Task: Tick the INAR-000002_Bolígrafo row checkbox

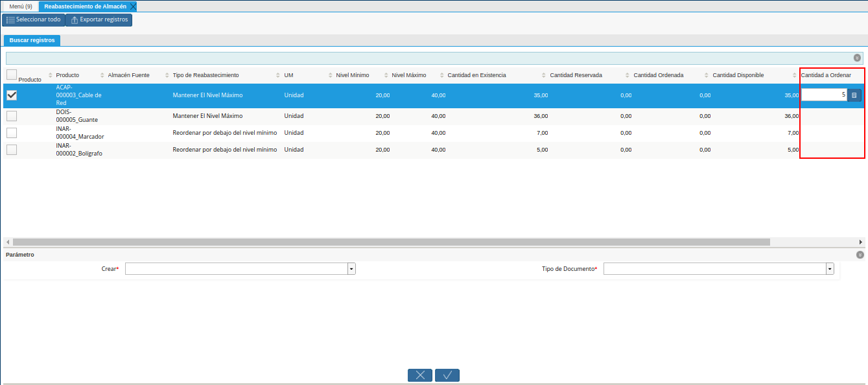Action: (x=12, y=150)
